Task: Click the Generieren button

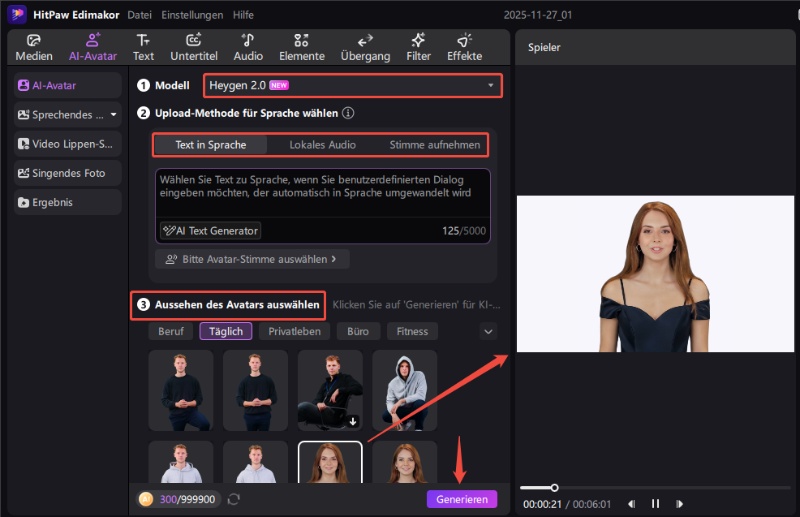Action: (461, 499)
